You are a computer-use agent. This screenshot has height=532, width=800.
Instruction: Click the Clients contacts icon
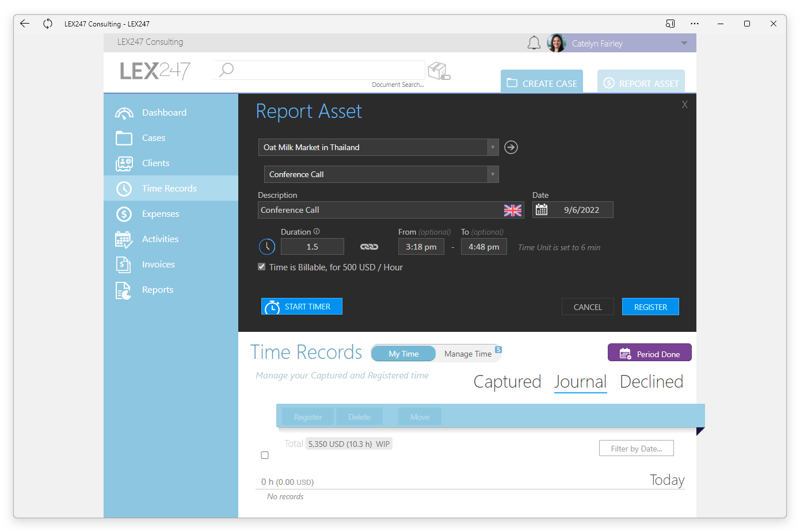(x=124, y=163)
